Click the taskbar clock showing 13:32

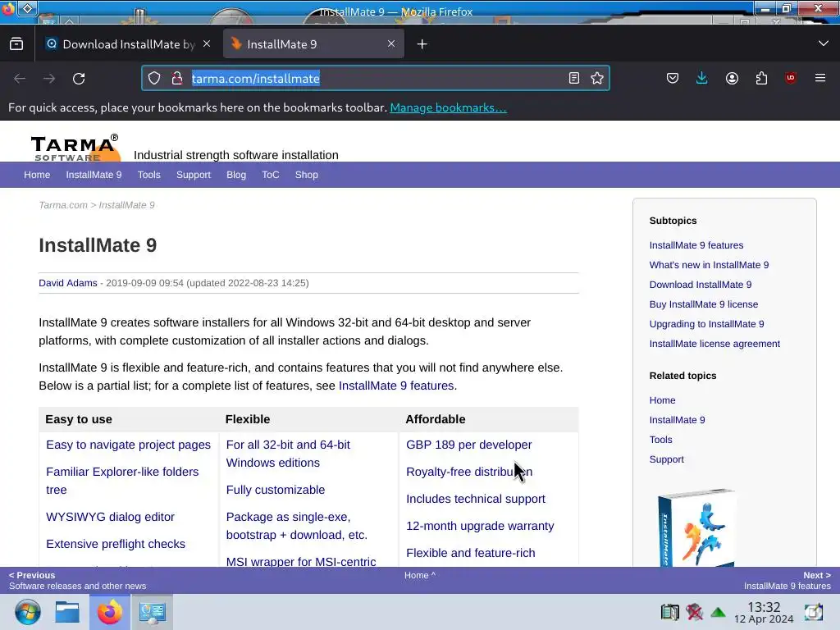(764, 612)
